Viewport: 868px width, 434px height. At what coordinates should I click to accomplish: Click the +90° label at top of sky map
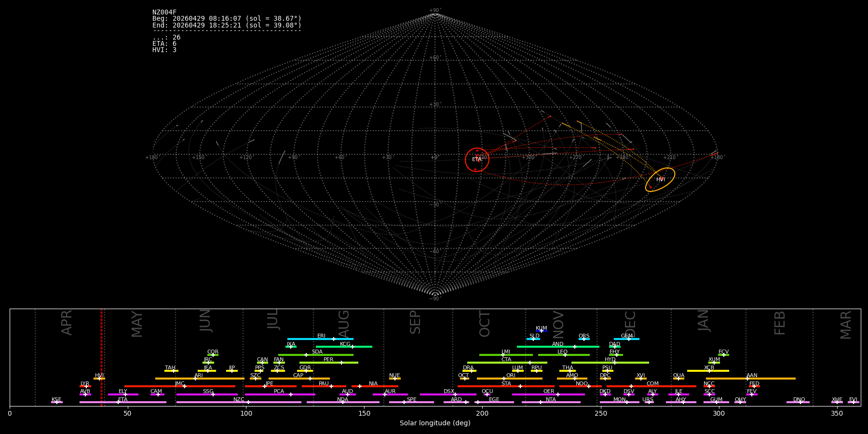[435, 11]
